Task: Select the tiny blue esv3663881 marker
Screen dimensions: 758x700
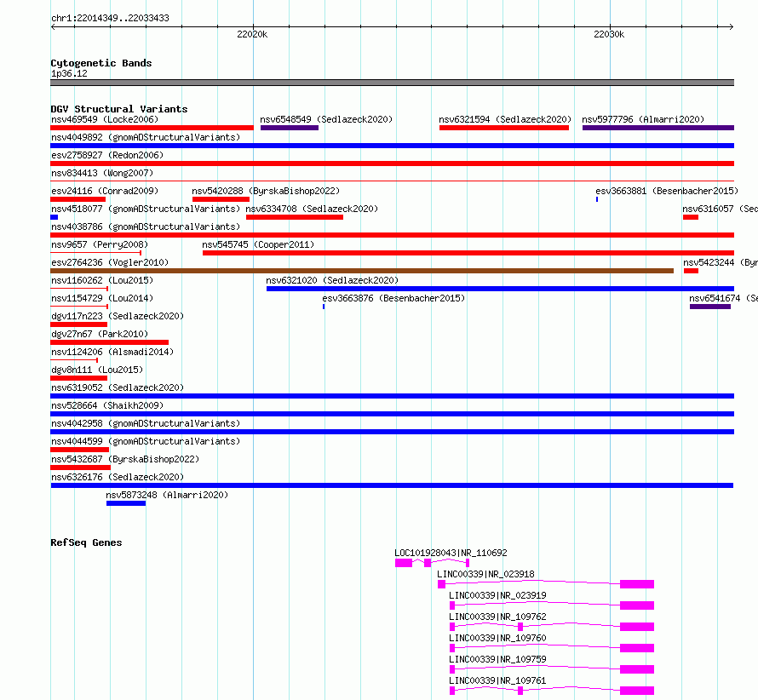Action: click(x=597, y=199)
